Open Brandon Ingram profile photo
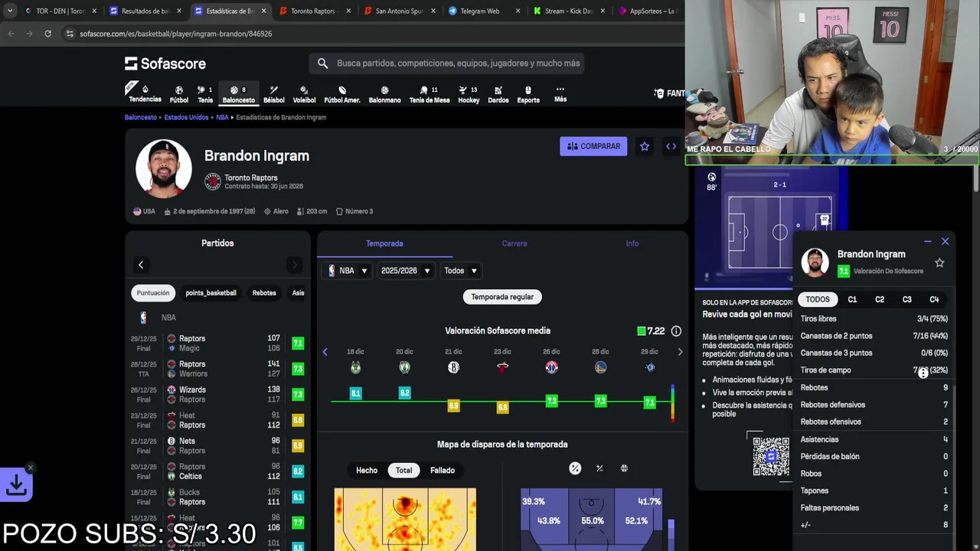Screen dimensions: 980x551 coord(164,168)
